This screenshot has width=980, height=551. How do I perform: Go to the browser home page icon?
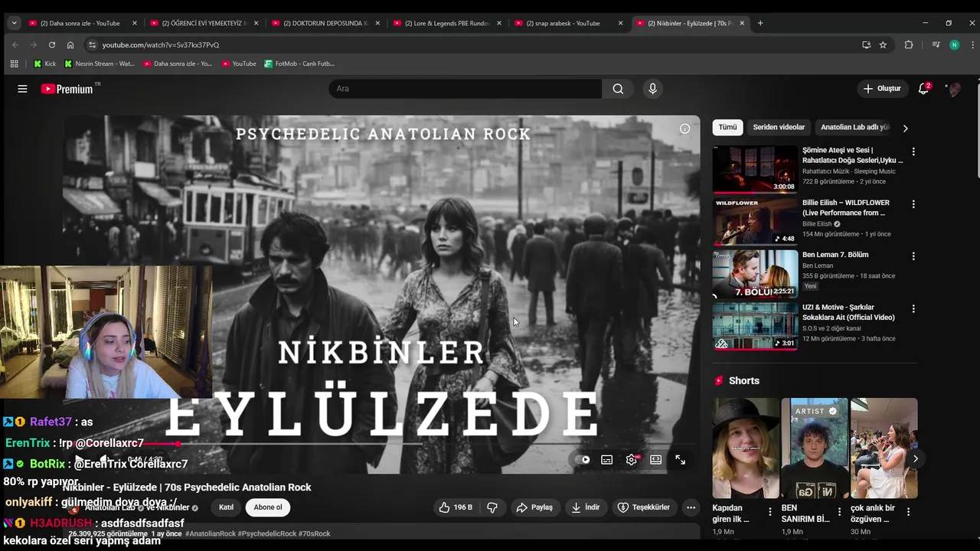70,45
